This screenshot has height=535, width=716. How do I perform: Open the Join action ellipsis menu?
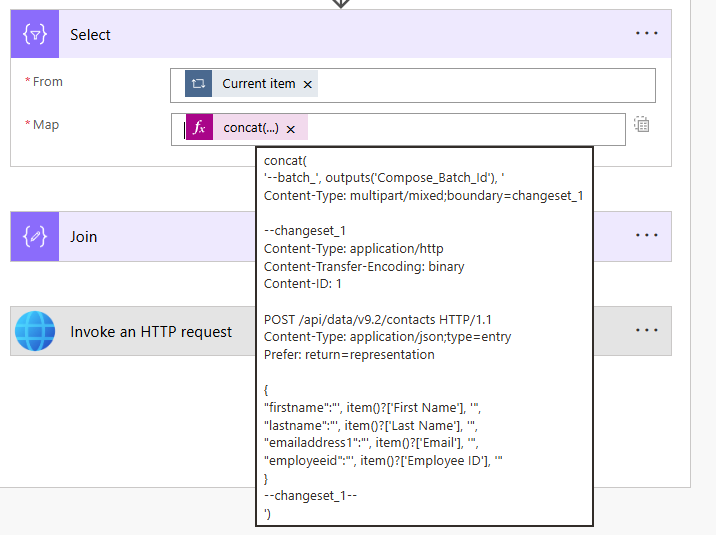tap(647, 235)
